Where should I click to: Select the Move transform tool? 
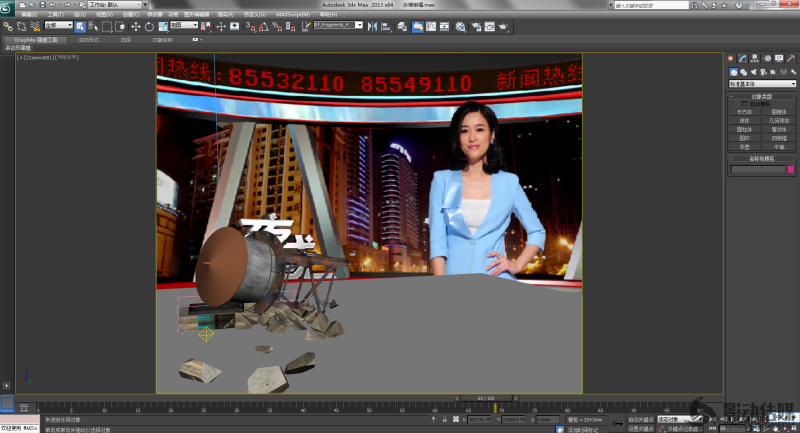point(136,26)
